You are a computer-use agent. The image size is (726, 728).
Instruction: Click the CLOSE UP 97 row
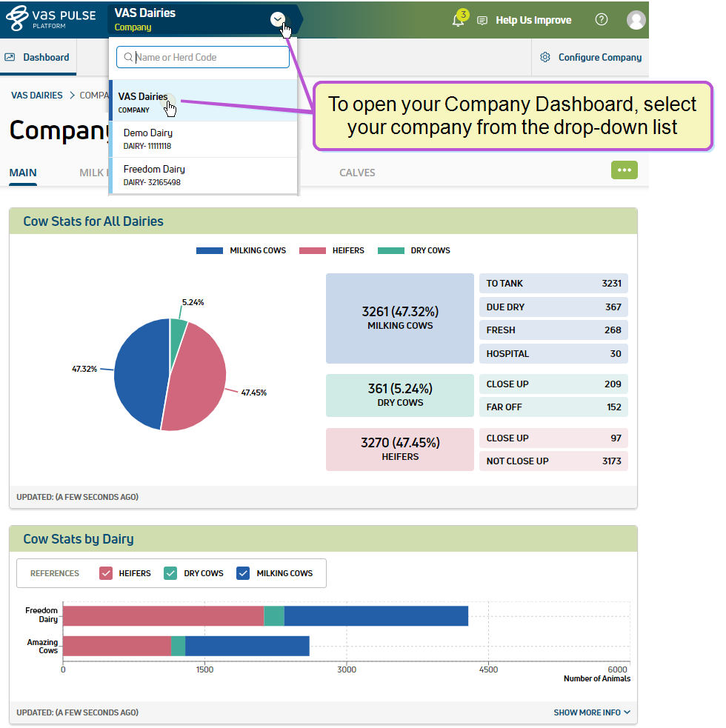coord(553,438)
